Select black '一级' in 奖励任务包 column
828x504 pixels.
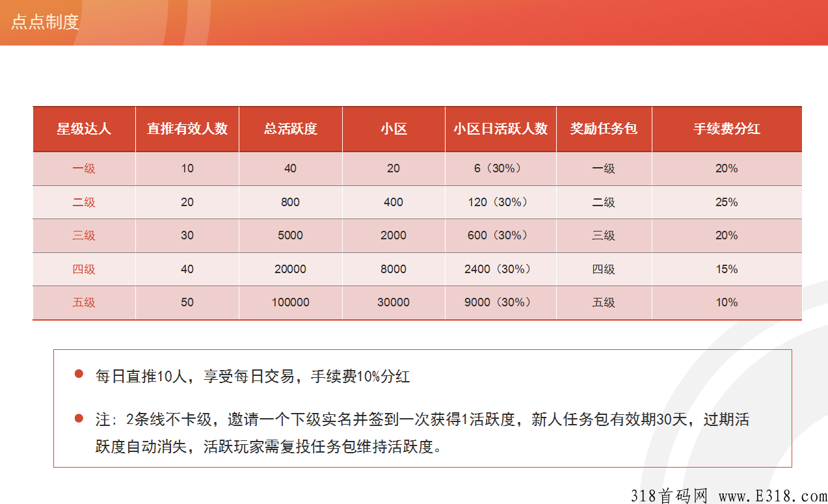pyautogui.click(x=604, y=168)
